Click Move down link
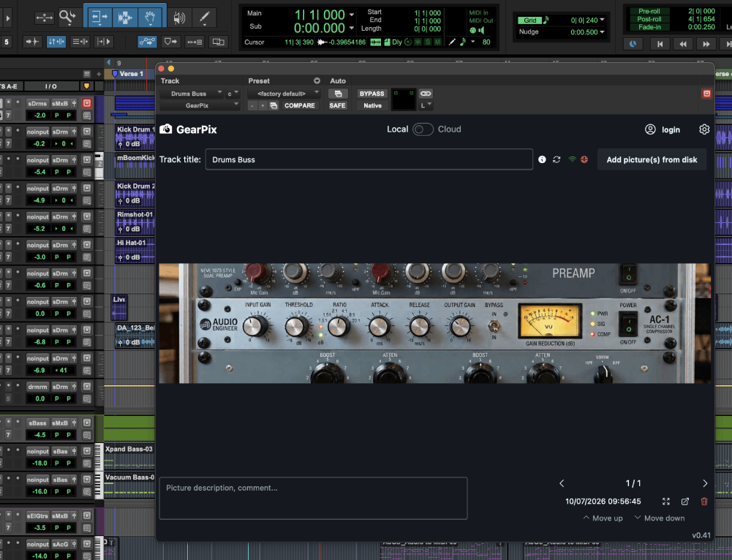The image size is (732, 560). coord(660,518)
